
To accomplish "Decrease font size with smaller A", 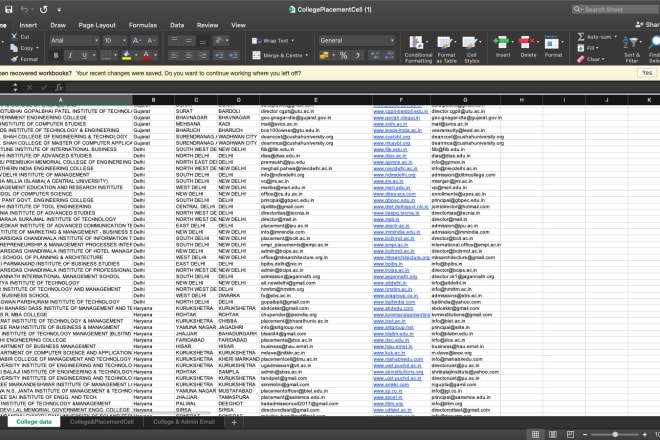I will pyautogui.click(x=150, y=40).
